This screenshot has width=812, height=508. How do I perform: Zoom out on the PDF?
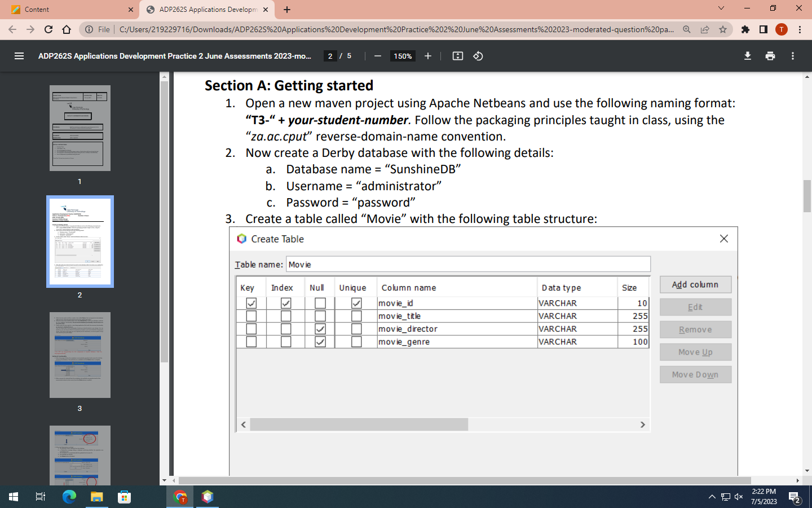377,56
